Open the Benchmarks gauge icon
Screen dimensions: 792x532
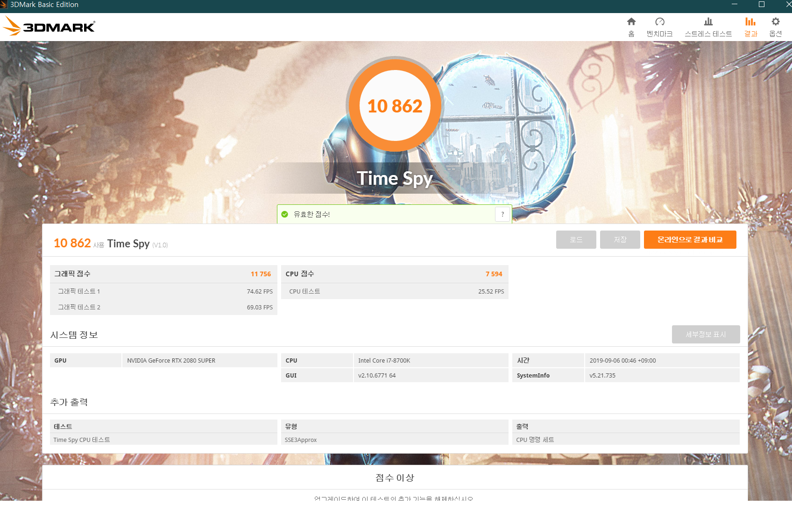[659, 22]
